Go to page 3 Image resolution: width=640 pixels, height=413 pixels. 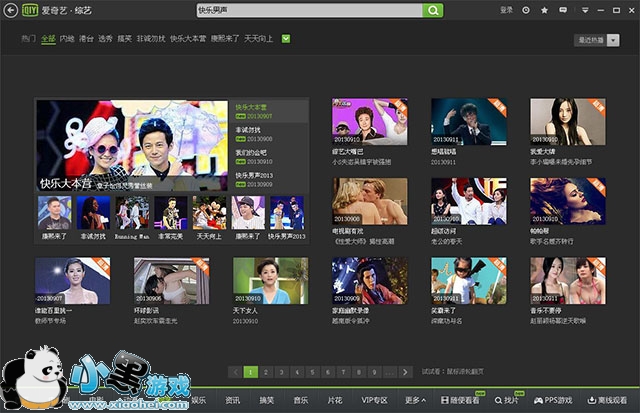(281, 372)
